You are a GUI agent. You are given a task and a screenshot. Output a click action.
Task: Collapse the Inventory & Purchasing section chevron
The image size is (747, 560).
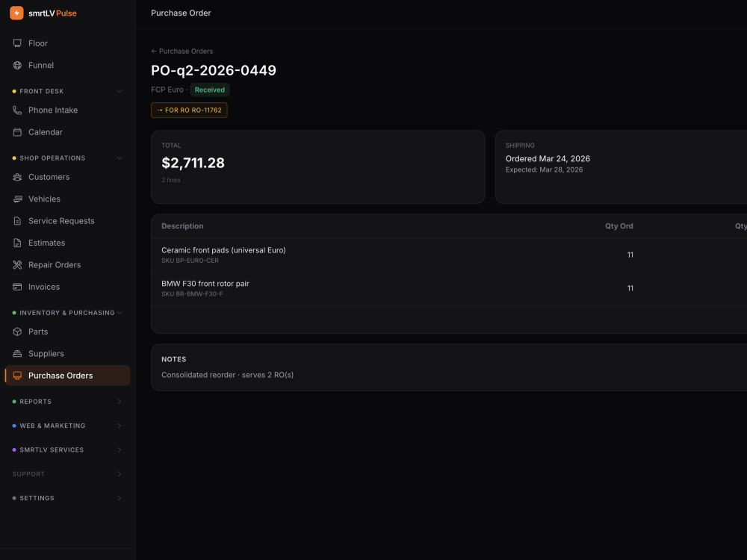point(119,312)
